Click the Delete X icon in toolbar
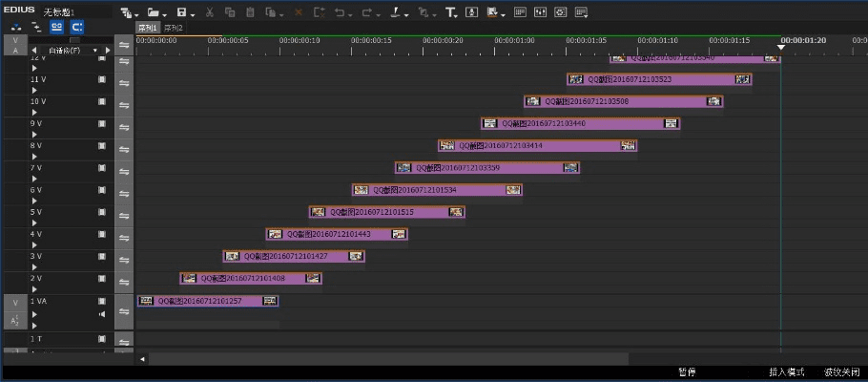This screenshot has height=382, width=868. point(298,12)
